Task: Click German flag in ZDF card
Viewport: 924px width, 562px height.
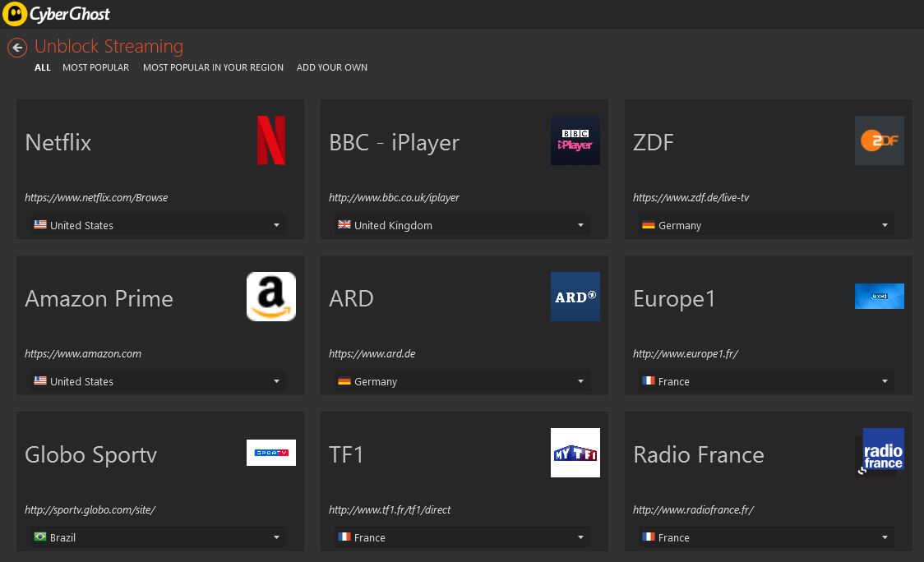Action: click(x=649, y=224)
